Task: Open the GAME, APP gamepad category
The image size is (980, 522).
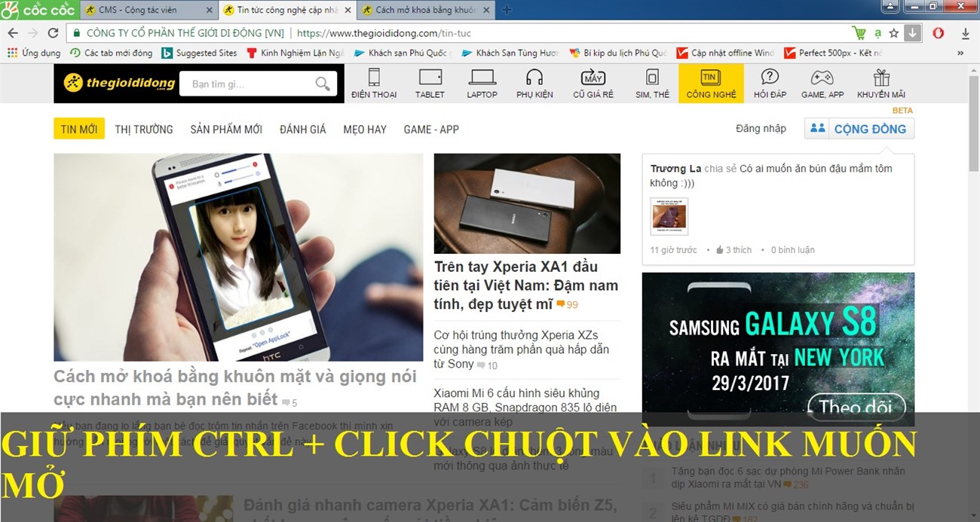Action: [x=822, y=84]
